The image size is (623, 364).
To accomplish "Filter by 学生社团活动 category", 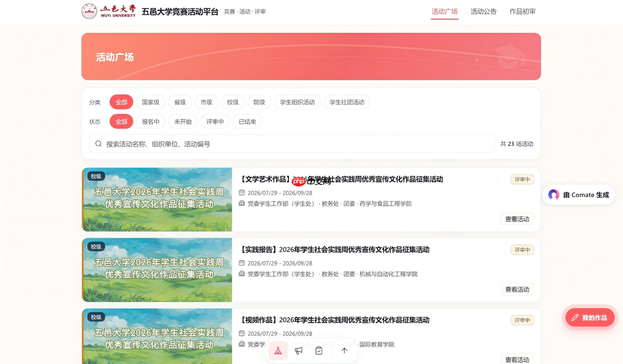I will (x=347, y=102).
